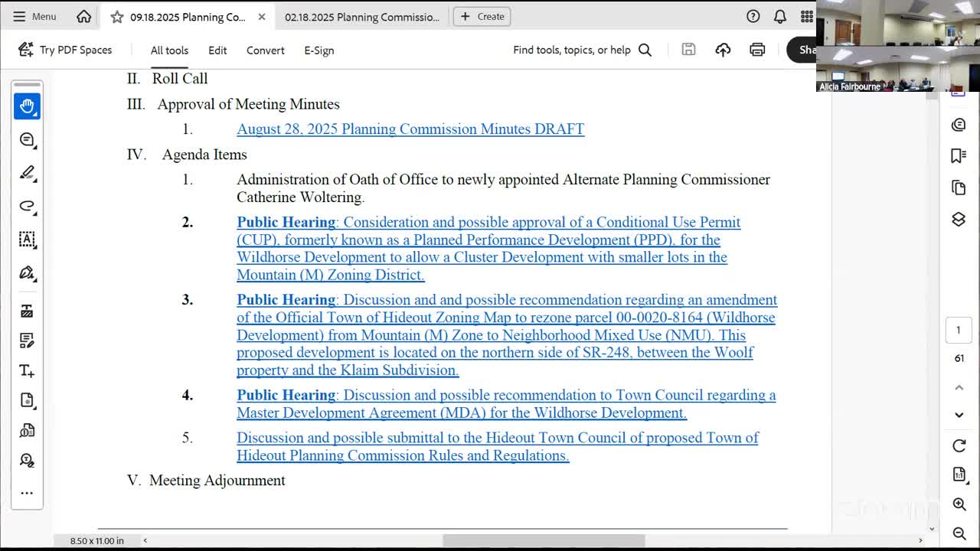
Task: Switch to the 09.18.2025 Planning Co... tab
Action: pyautogui.click(x=188, y=17)
